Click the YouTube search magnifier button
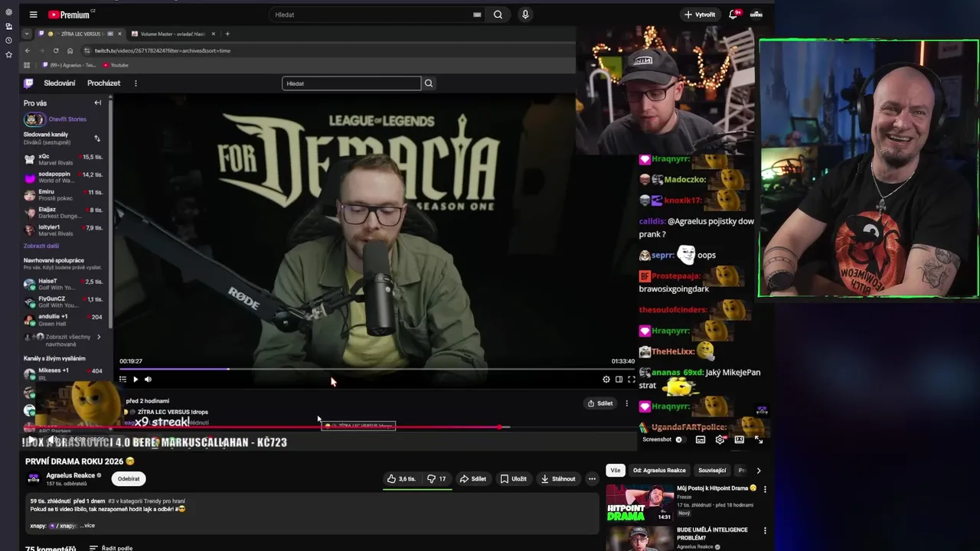 click(498, 15)
